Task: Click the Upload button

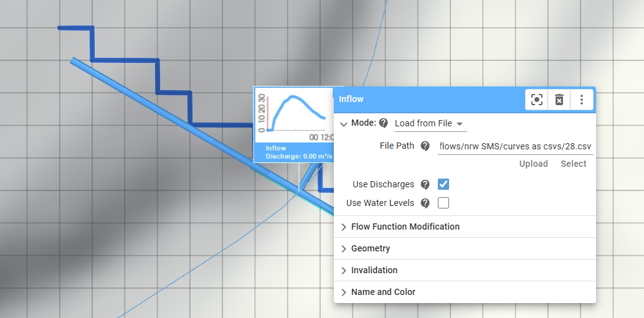Action: 534,164
